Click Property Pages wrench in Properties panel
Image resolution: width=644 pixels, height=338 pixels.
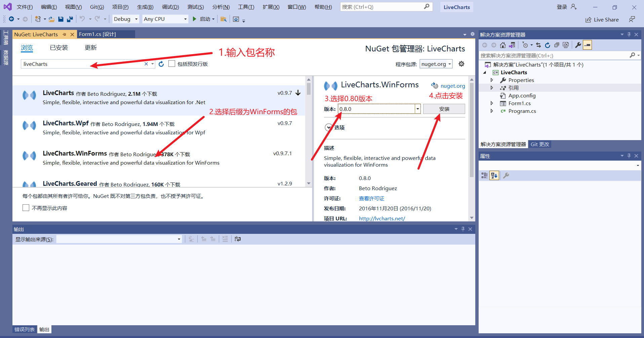pos(506,175)
